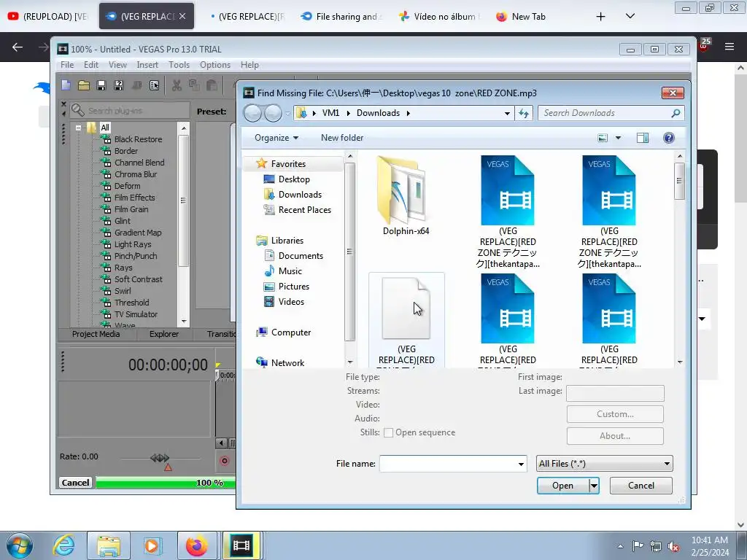Image resolution: width=747 pixels, height=560 pixels.
Task: Click the File name input field
Action: tap(447, 464)
